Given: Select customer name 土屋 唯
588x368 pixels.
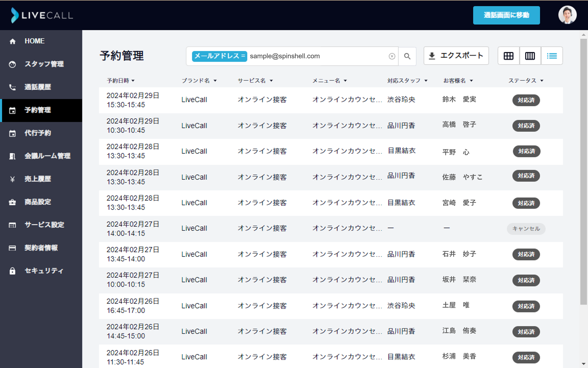Looking at the screenshot, I should click(456, 305).
